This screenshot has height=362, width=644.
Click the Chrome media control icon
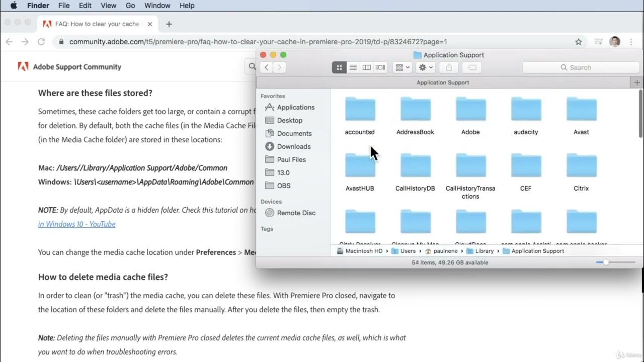click(x=598, y=42)
